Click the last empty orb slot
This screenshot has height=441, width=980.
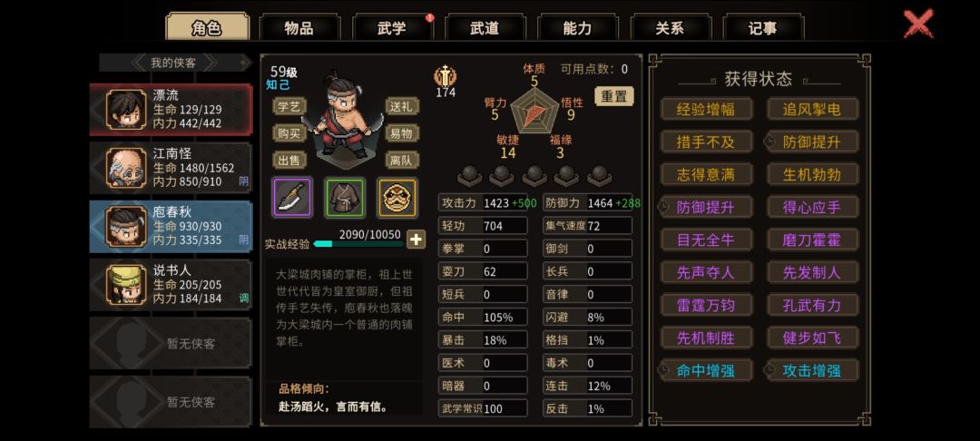600,175
